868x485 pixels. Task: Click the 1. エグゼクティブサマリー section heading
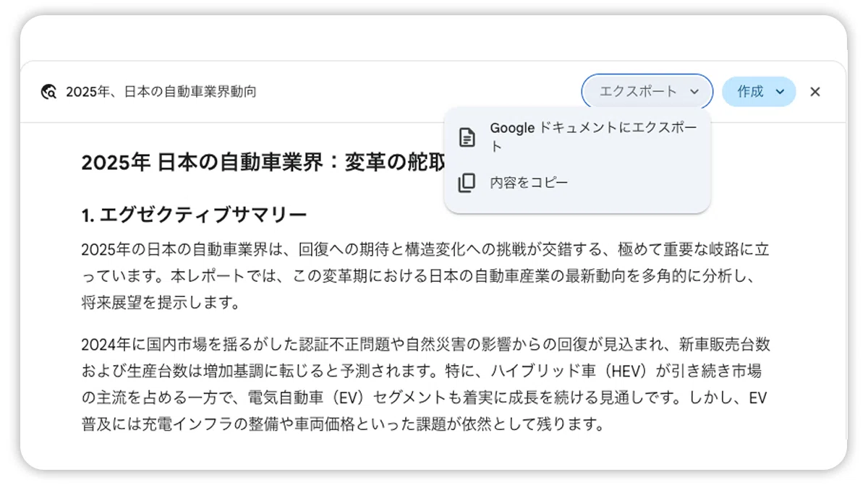click(195, 215)
